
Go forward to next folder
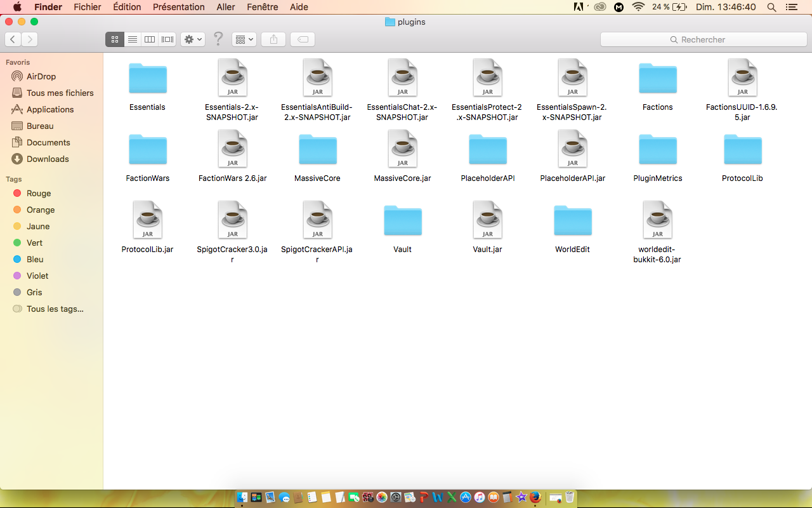pos(29,39)
